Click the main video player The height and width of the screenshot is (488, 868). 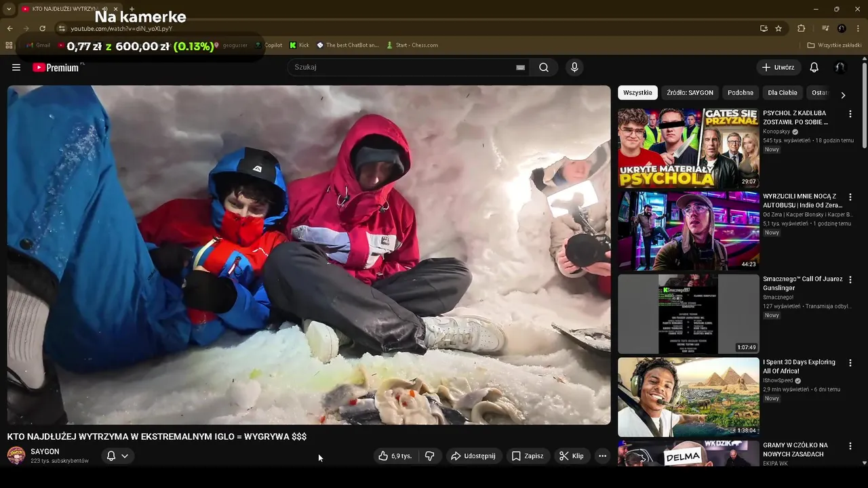[309, 255]
